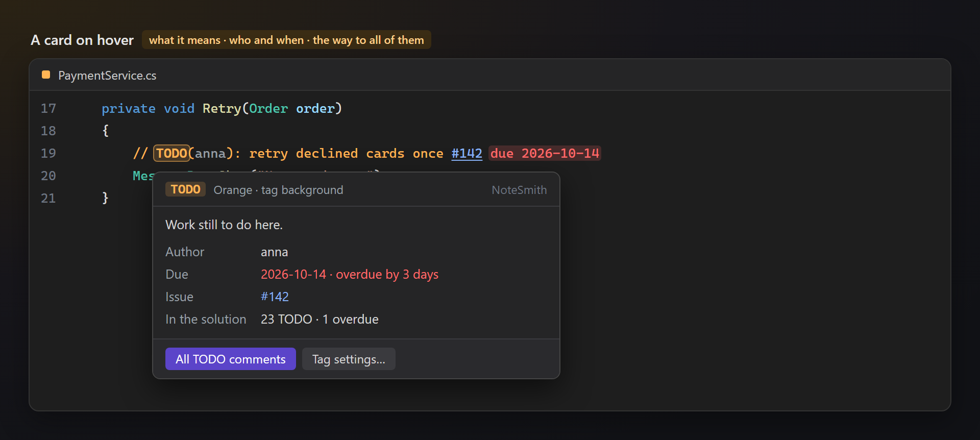The image size is (980, 440).
Task: Open Tag settings from the hover card
Action: (x=349, y=359)
